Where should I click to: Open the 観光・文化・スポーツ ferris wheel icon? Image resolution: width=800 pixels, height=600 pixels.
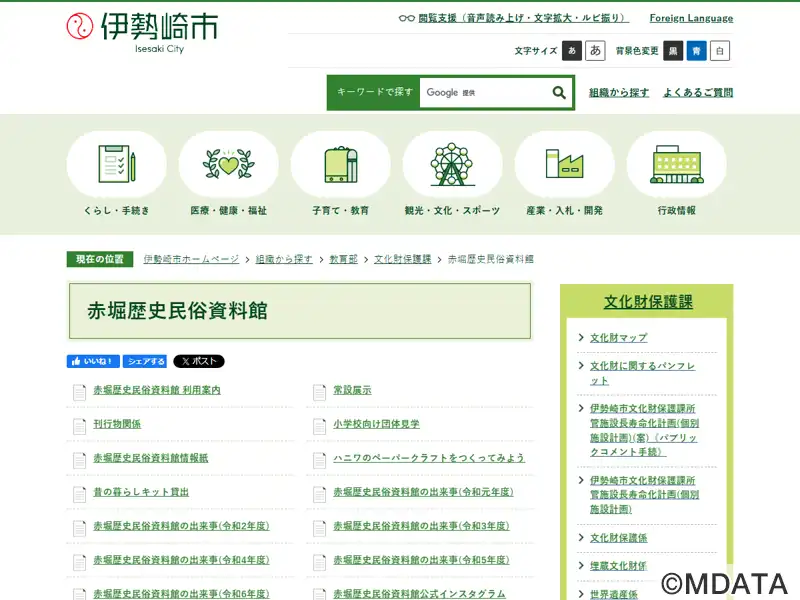tap(452, 165)
